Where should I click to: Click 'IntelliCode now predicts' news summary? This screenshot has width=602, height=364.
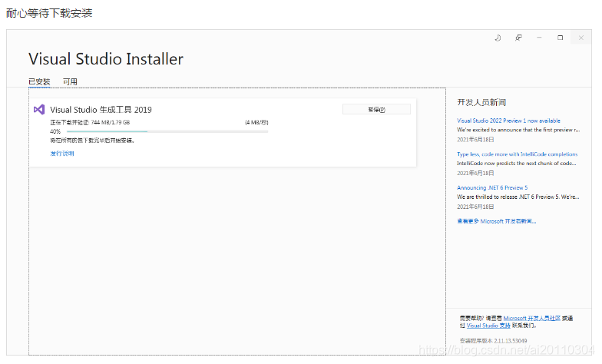click(x=516, y=163)
